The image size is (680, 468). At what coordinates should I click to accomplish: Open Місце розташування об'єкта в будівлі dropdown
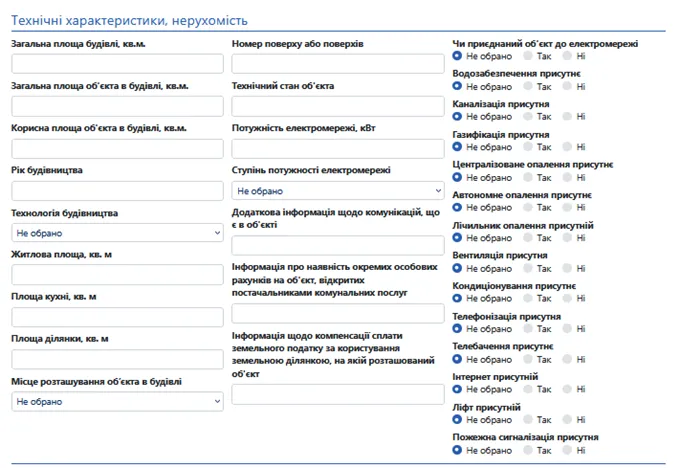pyautogui.click(x=117, y=401)
